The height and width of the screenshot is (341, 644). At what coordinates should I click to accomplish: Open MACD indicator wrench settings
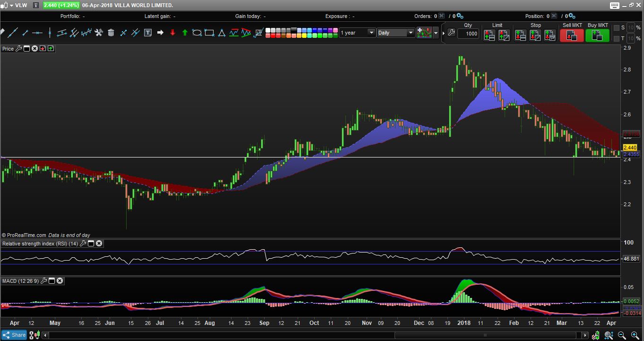coord(44,280)
